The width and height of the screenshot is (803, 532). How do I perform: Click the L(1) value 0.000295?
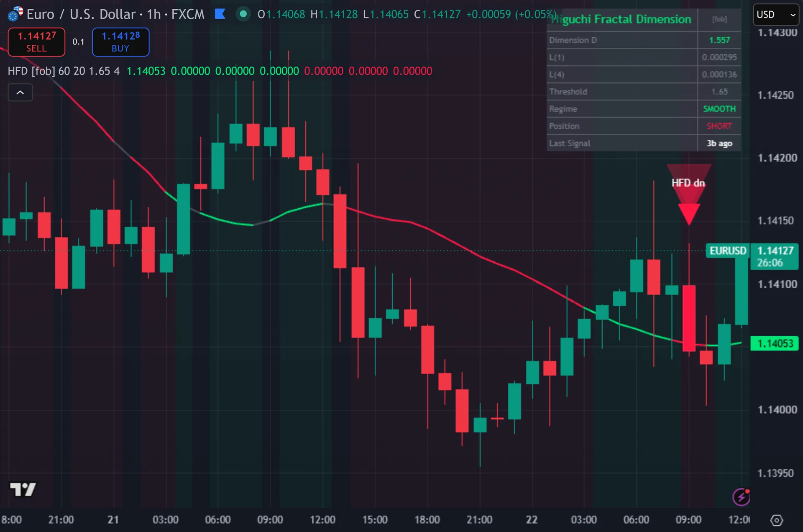click(719, 57)
